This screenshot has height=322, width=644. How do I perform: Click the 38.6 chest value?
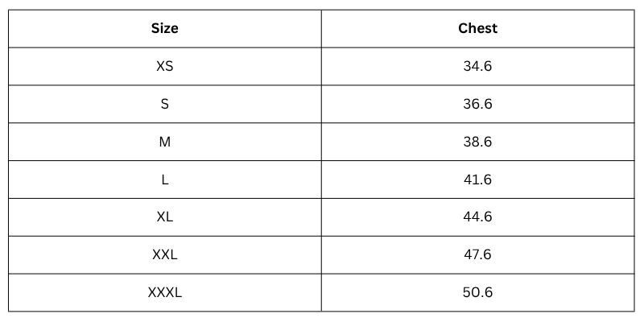tap(477, 142)
